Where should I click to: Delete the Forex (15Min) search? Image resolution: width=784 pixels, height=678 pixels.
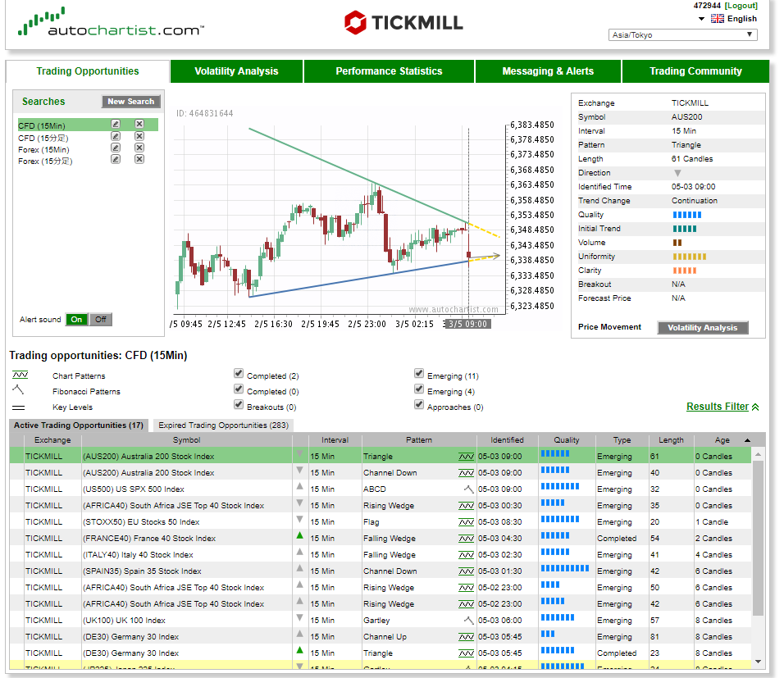[139, 148]
